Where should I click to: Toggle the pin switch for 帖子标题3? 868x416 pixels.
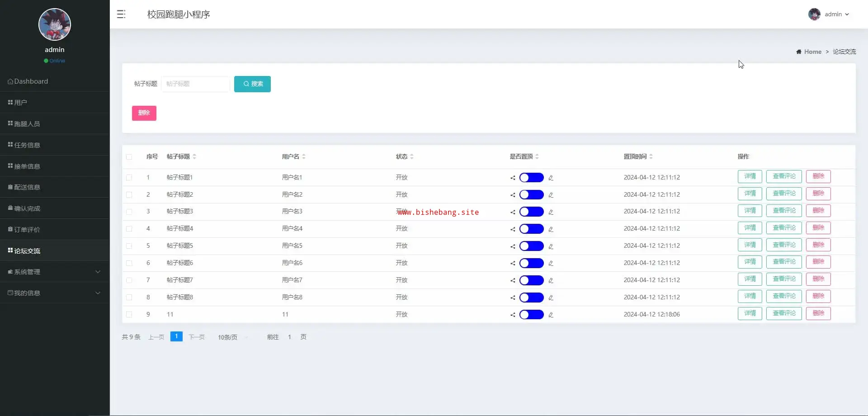(531, 212)
